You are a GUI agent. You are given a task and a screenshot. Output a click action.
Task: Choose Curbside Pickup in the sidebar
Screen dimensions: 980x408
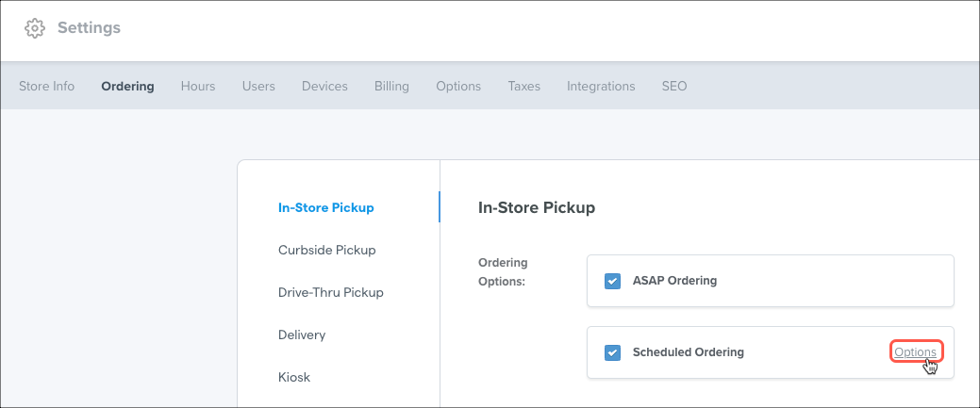[327, 251]
